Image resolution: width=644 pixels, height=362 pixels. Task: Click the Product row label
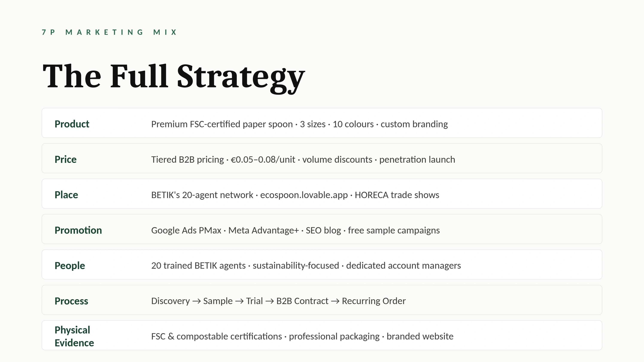[x=72, y=124]
